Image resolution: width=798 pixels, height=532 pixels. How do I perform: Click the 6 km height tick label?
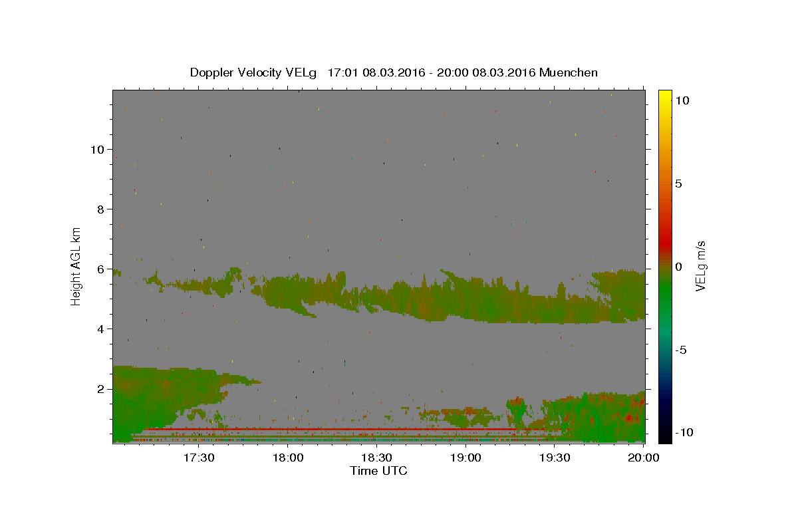pyautogui.click(x=101, y=269)
